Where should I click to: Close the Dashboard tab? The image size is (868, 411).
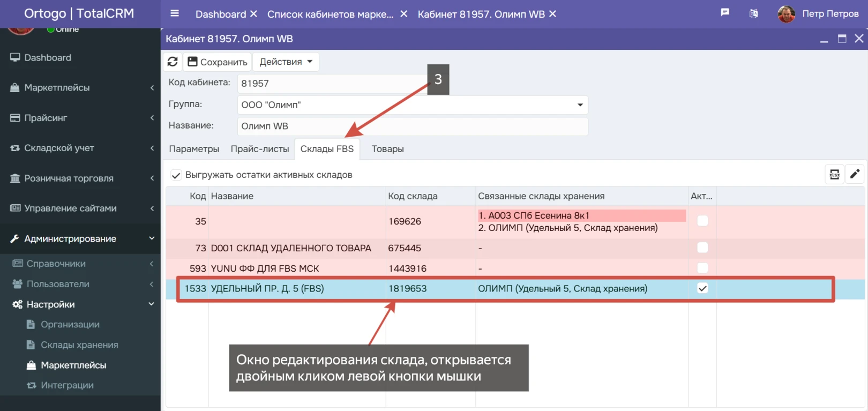(x=253, y=14)
